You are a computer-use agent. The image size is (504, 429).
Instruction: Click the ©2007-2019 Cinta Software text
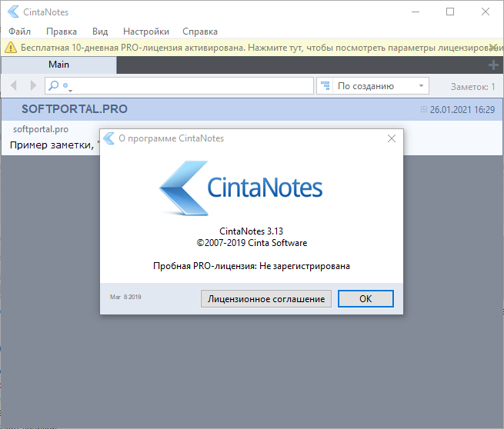(252, 243)
